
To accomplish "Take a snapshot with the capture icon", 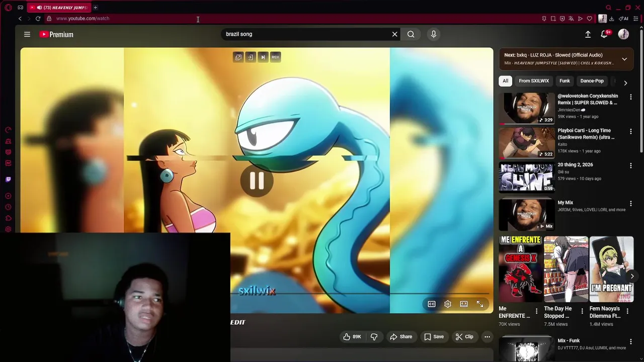I will (x=553, y=19).
